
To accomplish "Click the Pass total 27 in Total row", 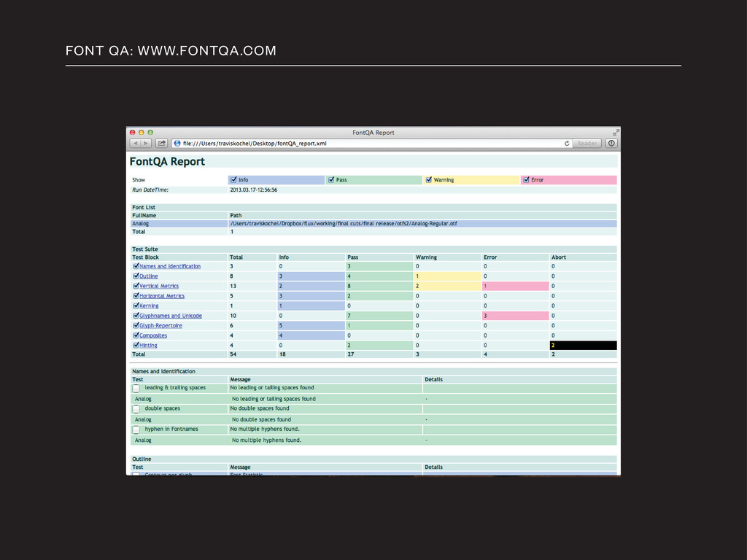I will (351, 354).
